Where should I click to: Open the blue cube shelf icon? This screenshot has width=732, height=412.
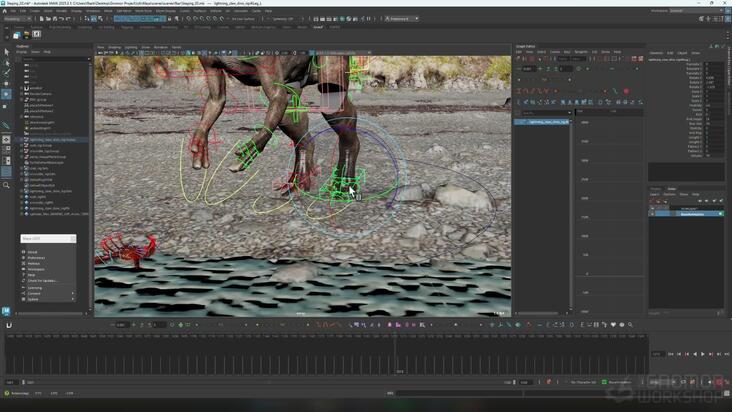[x=17, y=35]
